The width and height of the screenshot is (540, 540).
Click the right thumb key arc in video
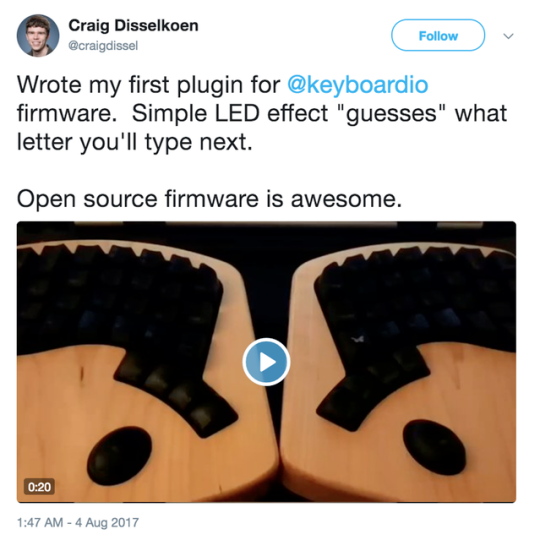click(373, 387)
